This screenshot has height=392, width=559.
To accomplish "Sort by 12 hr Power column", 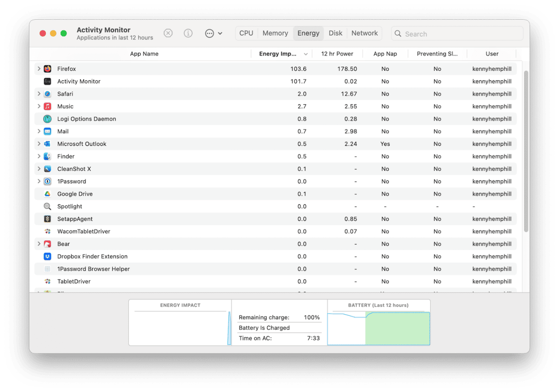I will pyautogui.click(x=337, y=54).
